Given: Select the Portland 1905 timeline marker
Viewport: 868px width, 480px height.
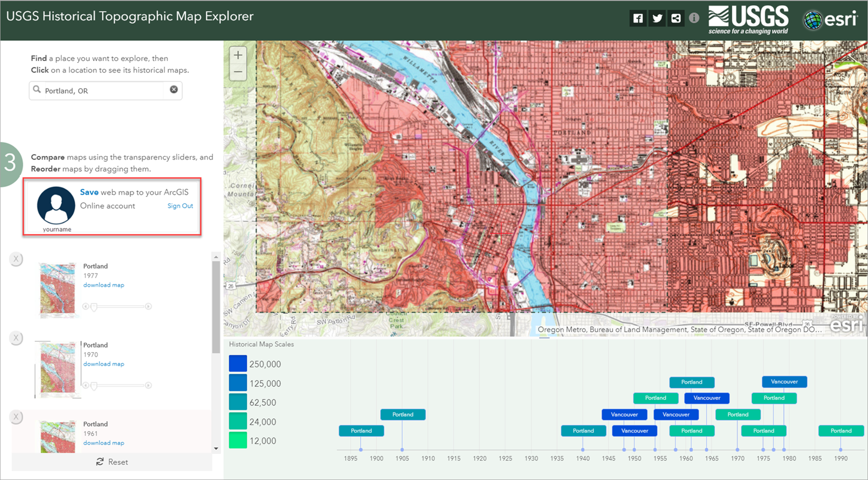Looking at the screenshot, I should 403,414.
